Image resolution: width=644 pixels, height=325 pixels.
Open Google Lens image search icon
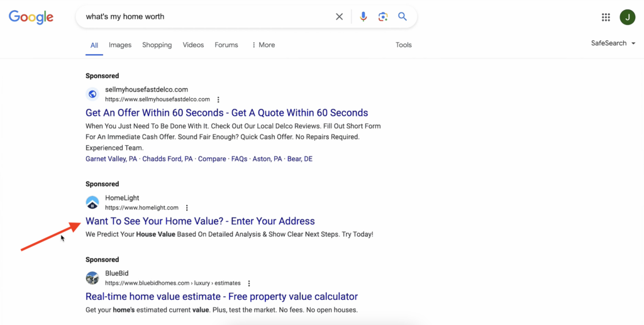click(383, 17)
